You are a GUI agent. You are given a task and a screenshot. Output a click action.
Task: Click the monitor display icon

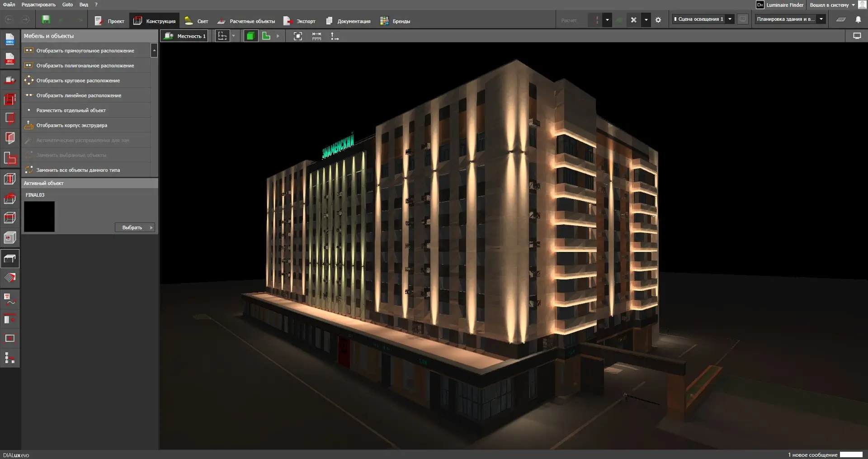(x=857, y=36)
